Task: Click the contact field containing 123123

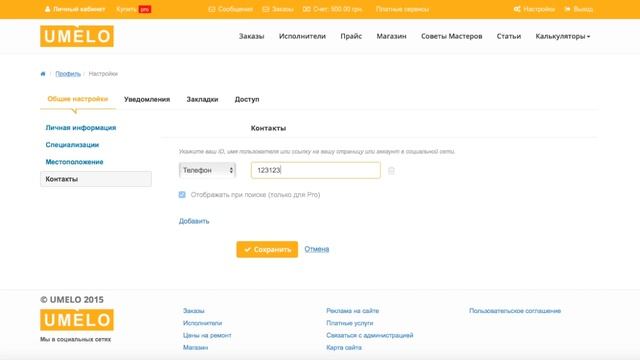Action: [316, 170]
